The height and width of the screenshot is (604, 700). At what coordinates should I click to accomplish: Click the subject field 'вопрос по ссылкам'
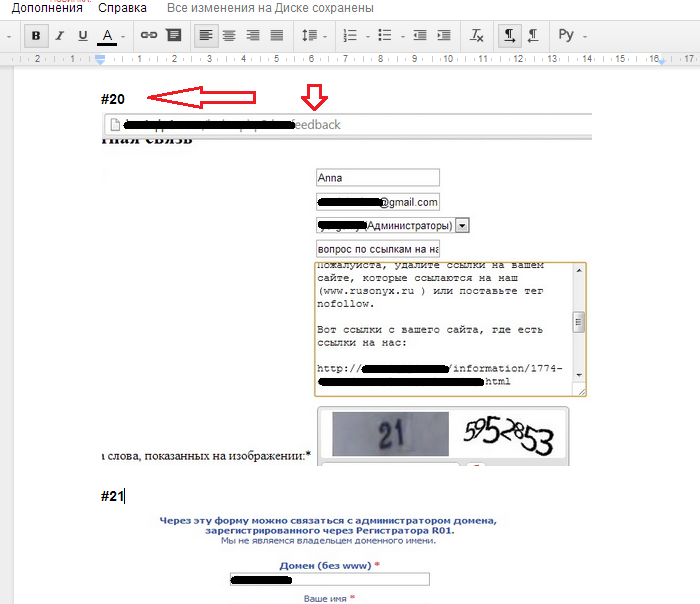tap(378, 249)
